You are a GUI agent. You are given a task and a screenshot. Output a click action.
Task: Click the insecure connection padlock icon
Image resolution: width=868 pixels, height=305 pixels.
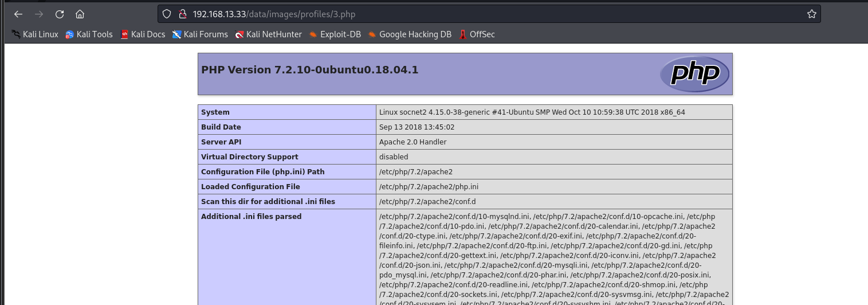pyautogui.click(x=182, y=14)
